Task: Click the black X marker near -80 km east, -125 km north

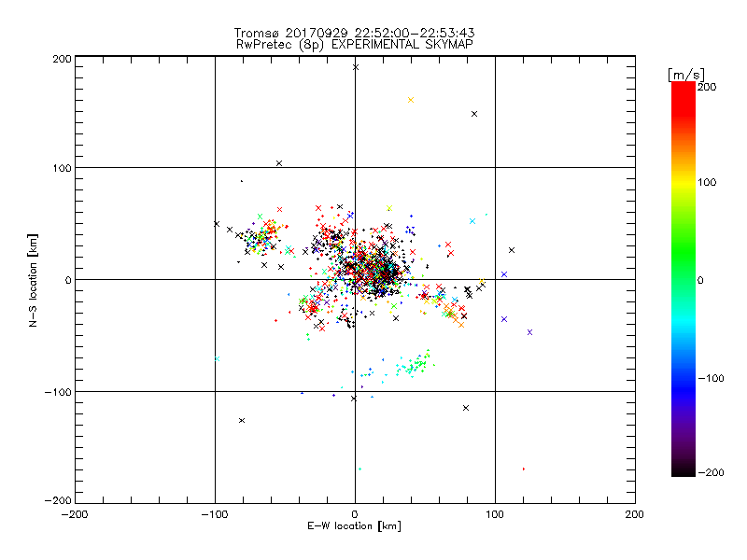Action: pyautogui.click(x=242, y=421)
